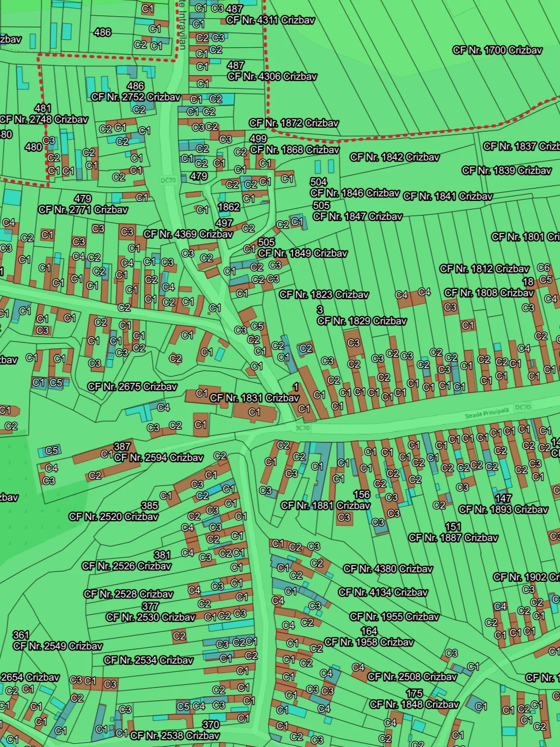Select the 'CF Nr. 1846 Crizbav' label
The height and width of the screenshot is (747, 560).
pos(355,193)
